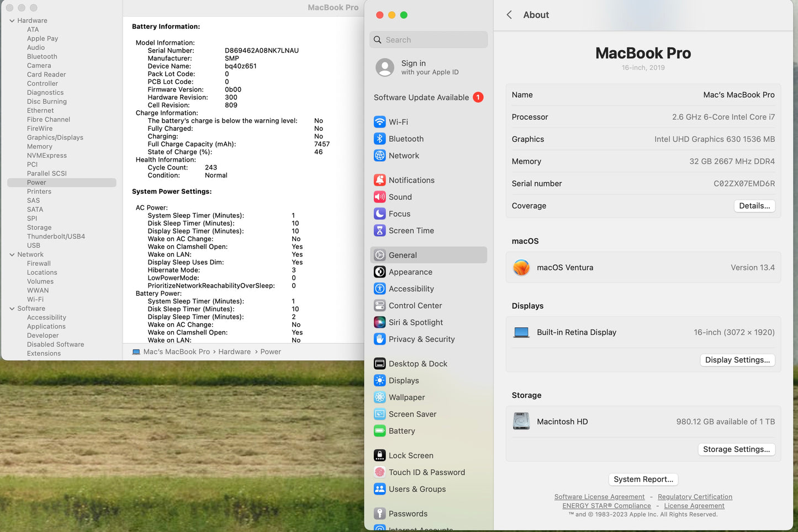Viewport: 798px width, 532px height.
Task: Click the System Settings search field
Action: (x=429, y=39)
